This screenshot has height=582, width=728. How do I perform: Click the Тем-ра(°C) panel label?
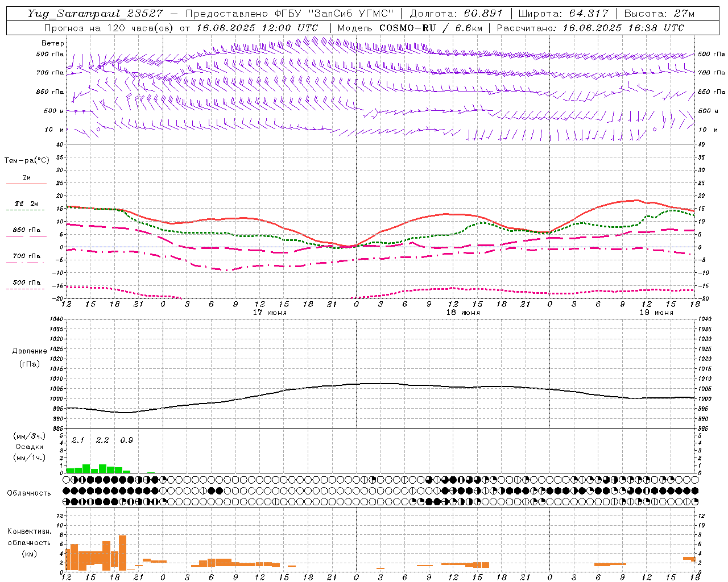pyautogui.click(x=27, y=161)
